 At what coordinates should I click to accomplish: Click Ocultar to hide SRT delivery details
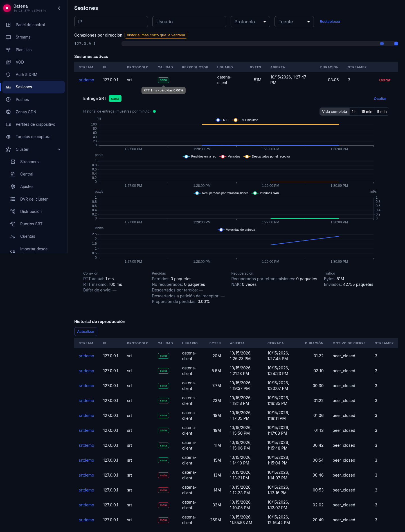380,99
